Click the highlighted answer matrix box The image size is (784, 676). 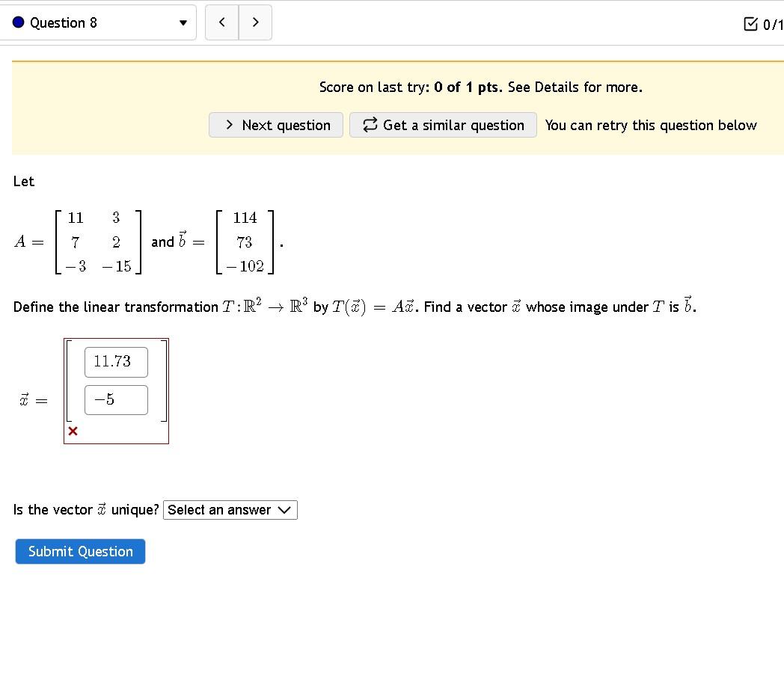(116, 390)
